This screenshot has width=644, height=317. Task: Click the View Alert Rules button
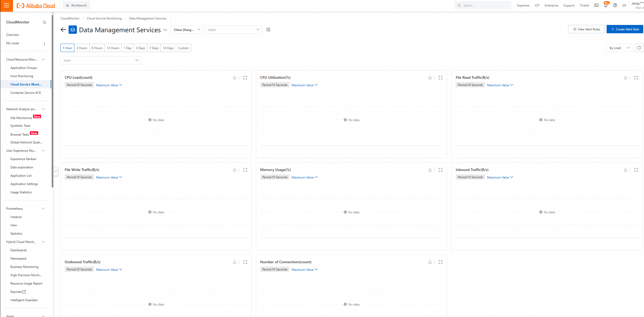586,29
